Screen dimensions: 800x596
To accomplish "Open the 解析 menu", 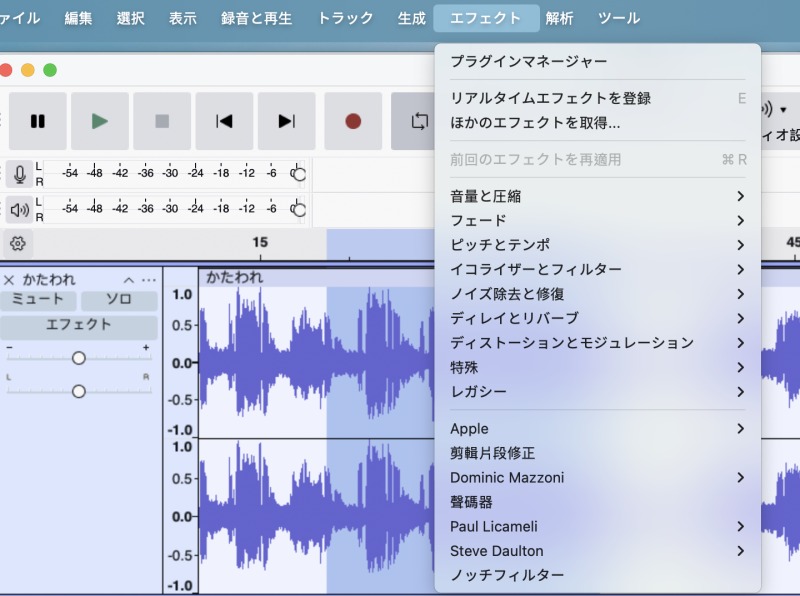I will click(x=559, y=18).
